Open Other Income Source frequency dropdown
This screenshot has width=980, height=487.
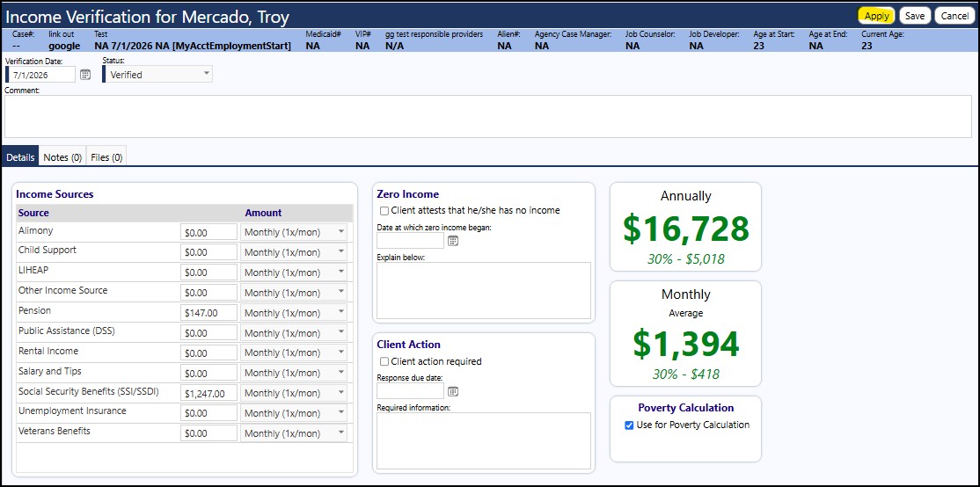click(294, 292)
